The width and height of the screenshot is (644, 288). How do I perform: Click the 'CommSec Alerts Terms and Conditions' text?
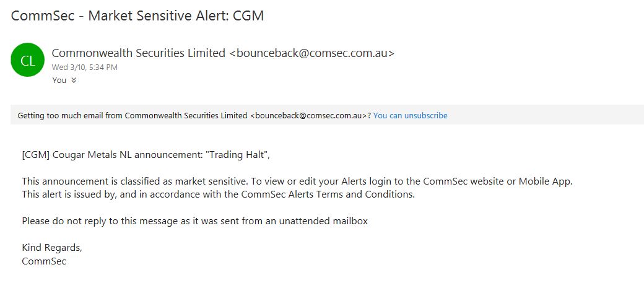[x=328, y=194]
